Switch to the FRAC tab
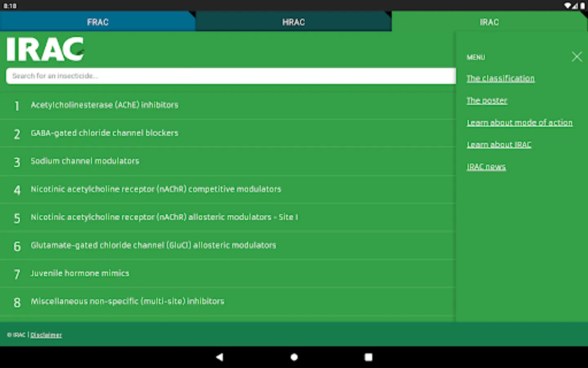Screen dimensions: 588x368 [x=98, y=21]
